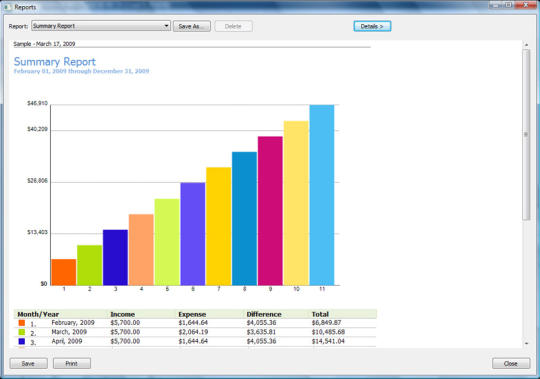The width and height of the screenshot is (540, 379).
Task: Click the orange swatch for February, 2009
Action: pyautogui.click(x=22, y=323)
